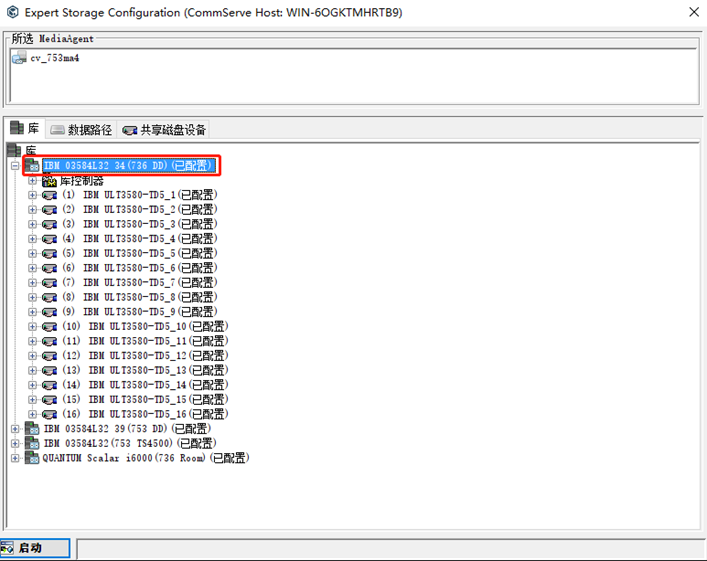The image size is (707, 561).
Task: Expand the IBM 03584L32 39 (753 DD) library
Action: [15, 428]
